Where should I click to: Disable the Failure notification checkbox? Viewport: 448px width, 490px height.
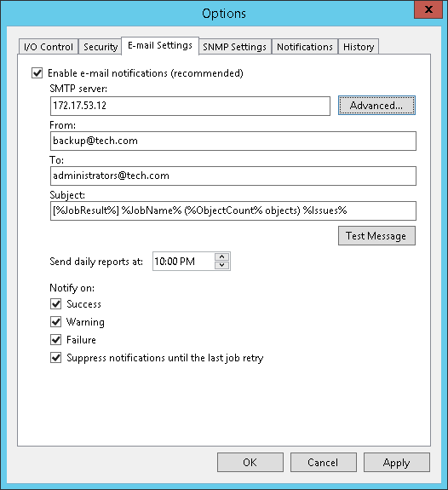click(x=56, y=340)
